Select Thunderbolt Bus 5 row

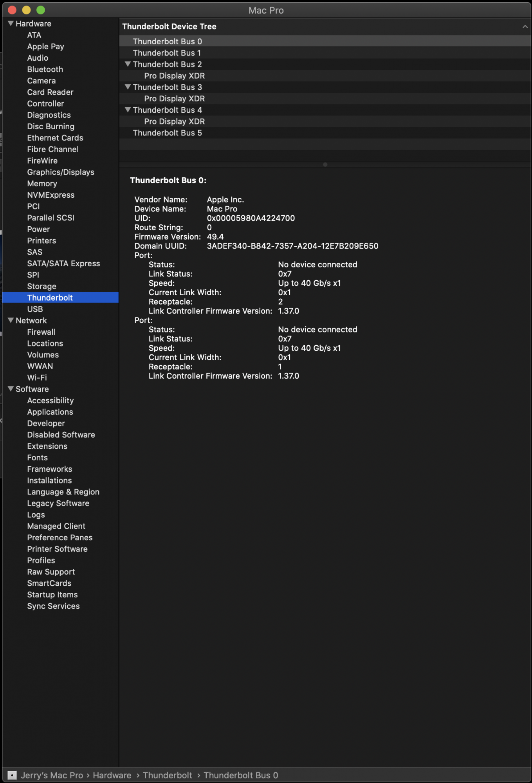click(167, 133)
